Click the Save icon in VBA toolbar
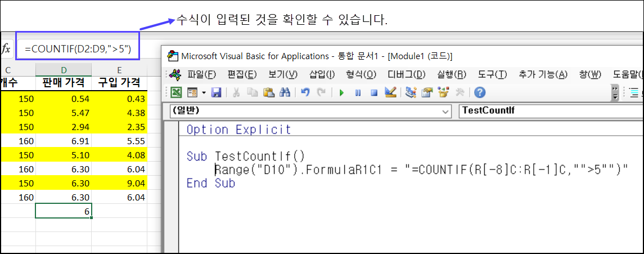The image size is (644, 254). 216,93
